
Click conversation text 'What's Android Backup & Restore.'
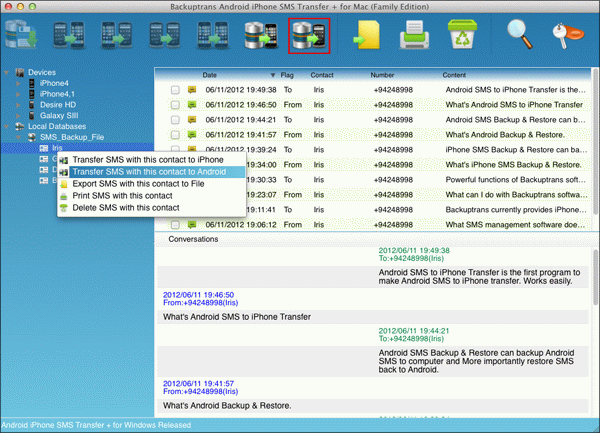coord(227,405)
